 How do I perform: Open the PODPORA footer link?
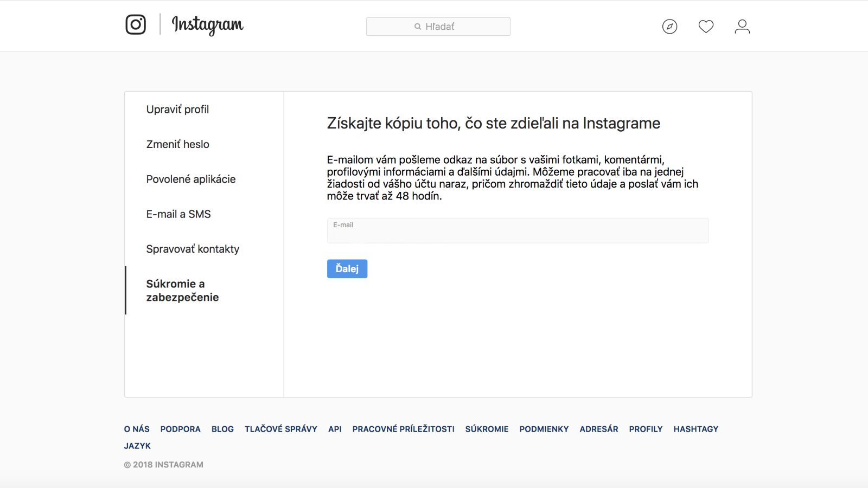181,429
